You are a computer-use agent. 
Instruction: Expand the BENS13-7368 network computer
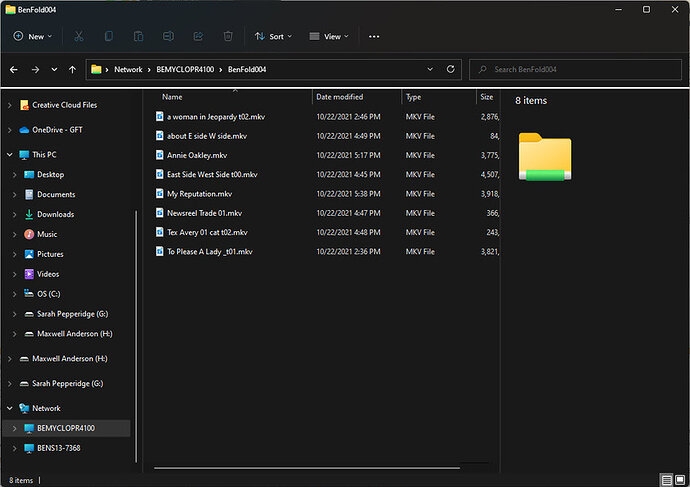point(14,448)
